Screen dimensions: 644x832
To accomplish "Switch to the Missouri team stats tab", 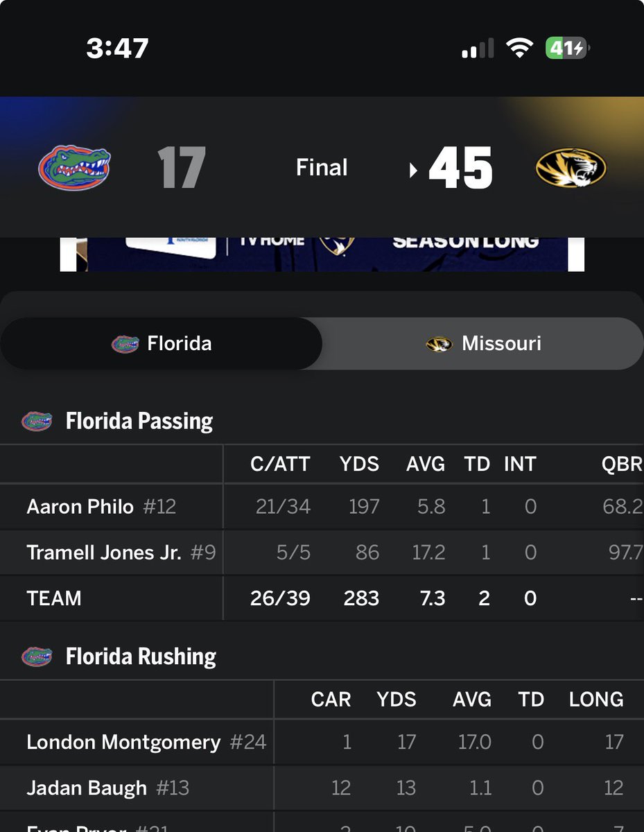I will point(483,343).
